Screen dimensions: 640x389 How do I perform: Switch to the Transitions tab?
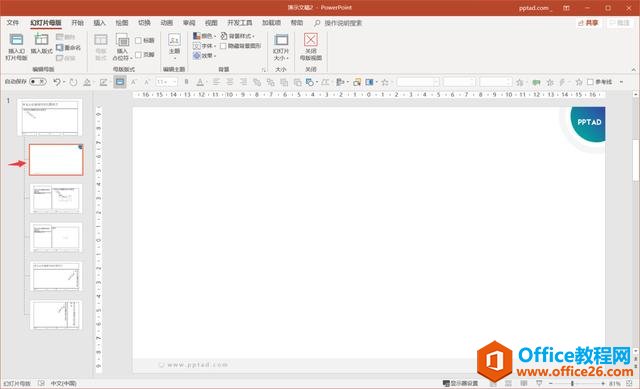tap(144, 23)
